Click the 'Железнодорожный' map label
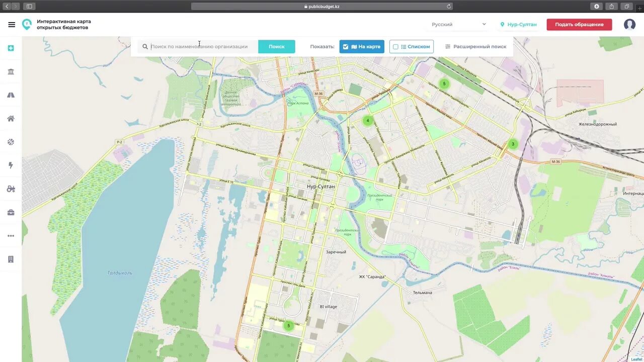 (x=598, y=124)
